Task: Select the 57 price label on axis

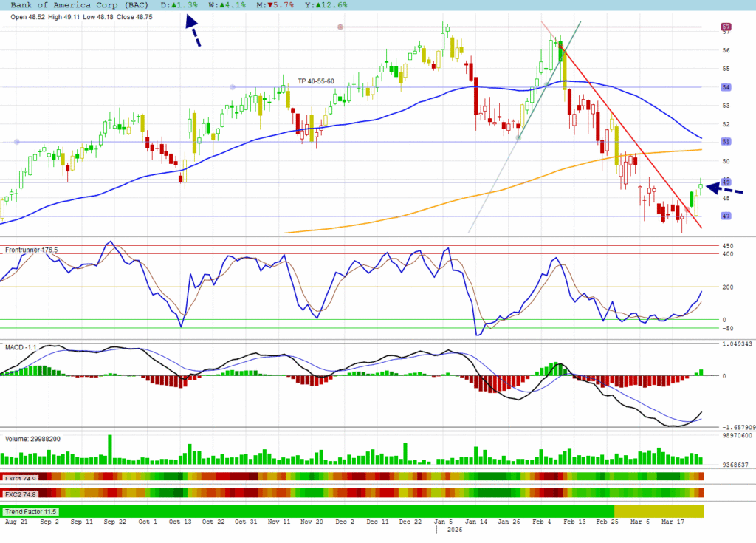Action: 726,27
